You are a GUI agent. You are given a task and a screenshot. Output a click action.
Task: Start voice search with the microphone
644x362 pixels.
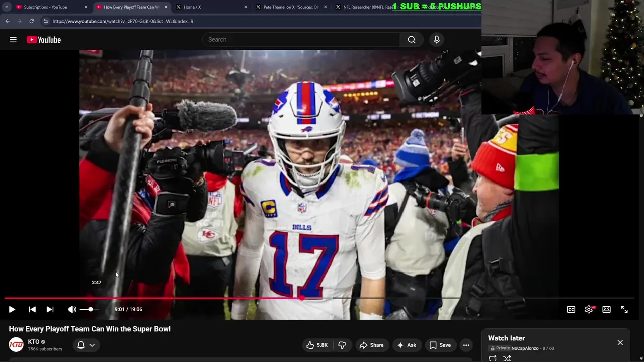(x=437, y=40)
